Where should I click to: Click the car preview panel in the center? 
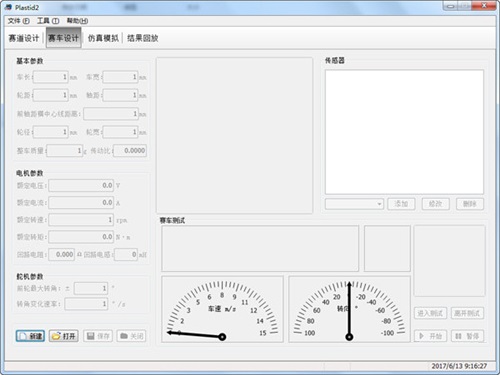pyautogui.click(x=234, y=135)
